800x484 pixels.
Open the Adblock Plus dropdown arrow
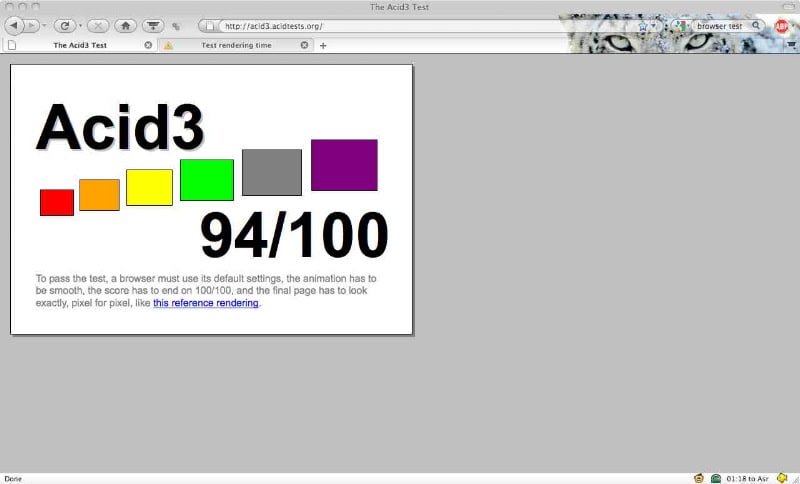[792, 26]
